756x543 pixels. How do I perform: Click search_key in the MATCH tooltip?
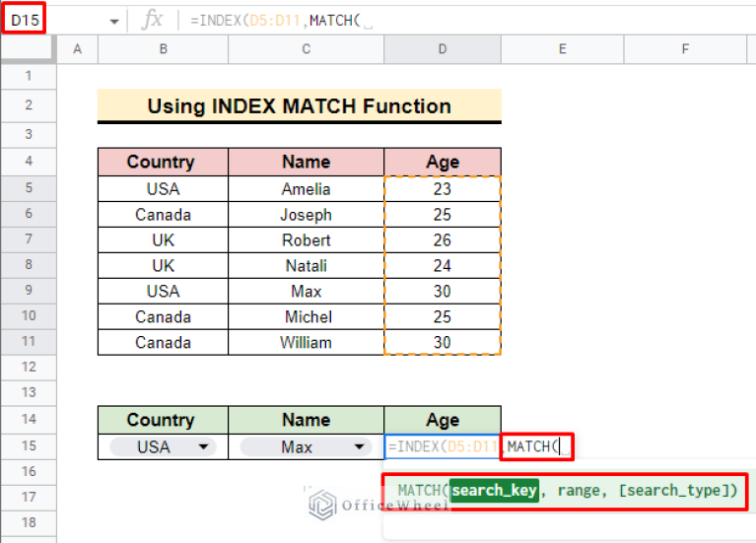494,491
